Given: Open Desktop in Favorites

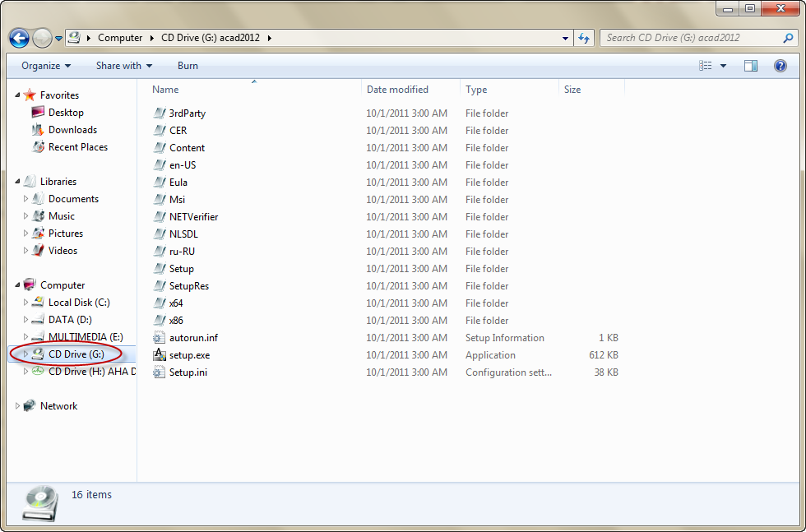Looking at the screenshot, I should click(x=66, y=113).
